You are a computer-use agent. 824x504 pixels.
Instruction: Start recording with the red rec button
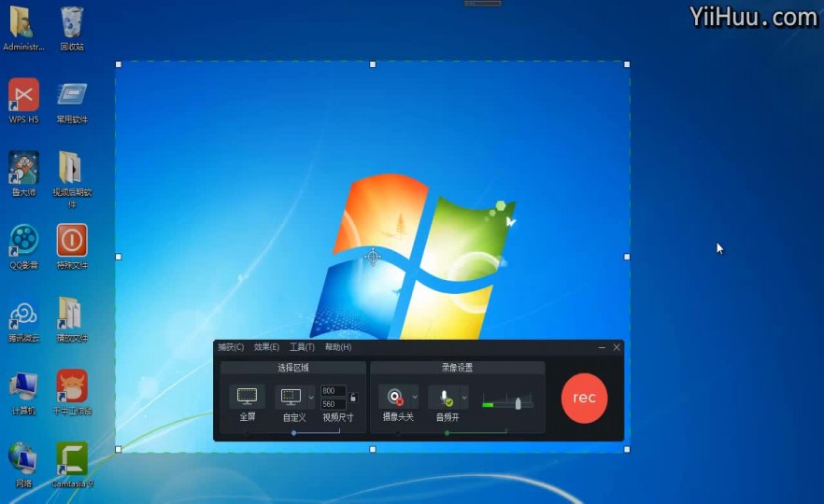pos(585,398)
